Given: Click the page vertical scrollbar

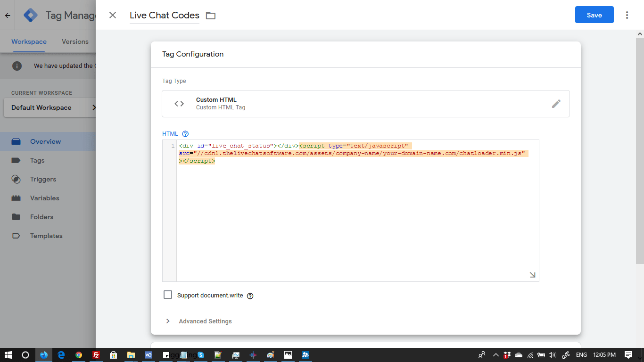Looking at the screenshot, I should [640, 151].
